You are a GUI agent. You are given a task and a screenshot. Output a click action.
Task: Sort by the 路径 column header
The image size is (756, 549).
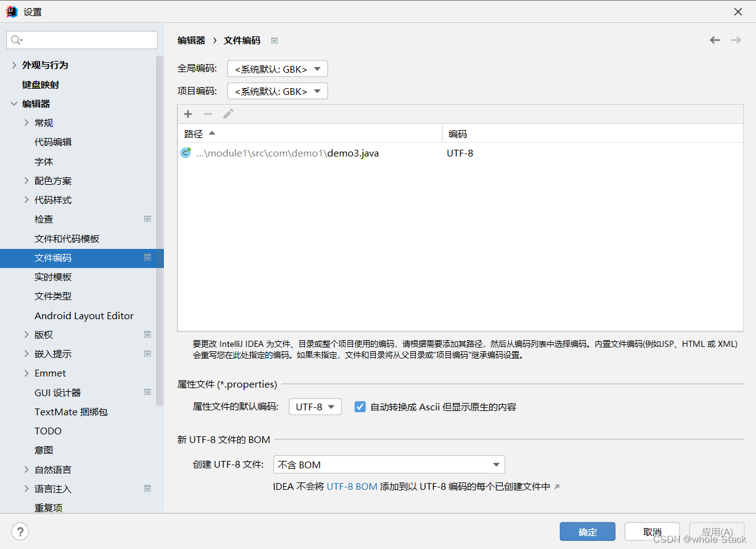pos(310,134)
